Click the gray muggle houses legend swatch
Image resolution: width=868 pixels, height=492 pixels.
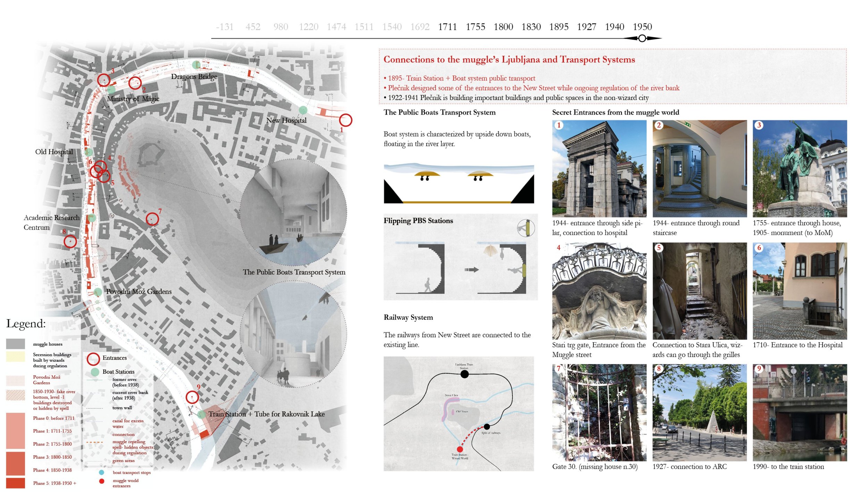coord(15,343)
